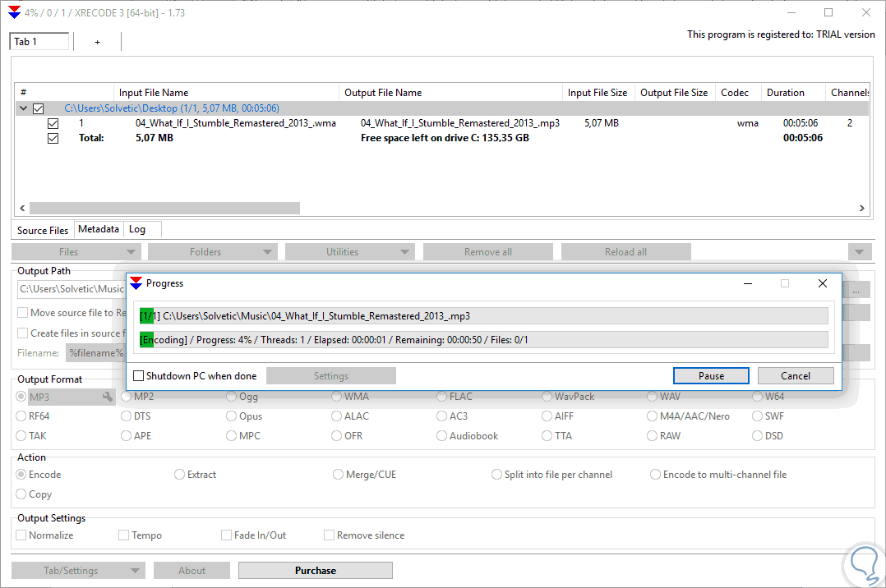This screenshot has width=886, height=588.
Task: Click the Encoding progress bar at 4%
Action: [x=483, y=339]
